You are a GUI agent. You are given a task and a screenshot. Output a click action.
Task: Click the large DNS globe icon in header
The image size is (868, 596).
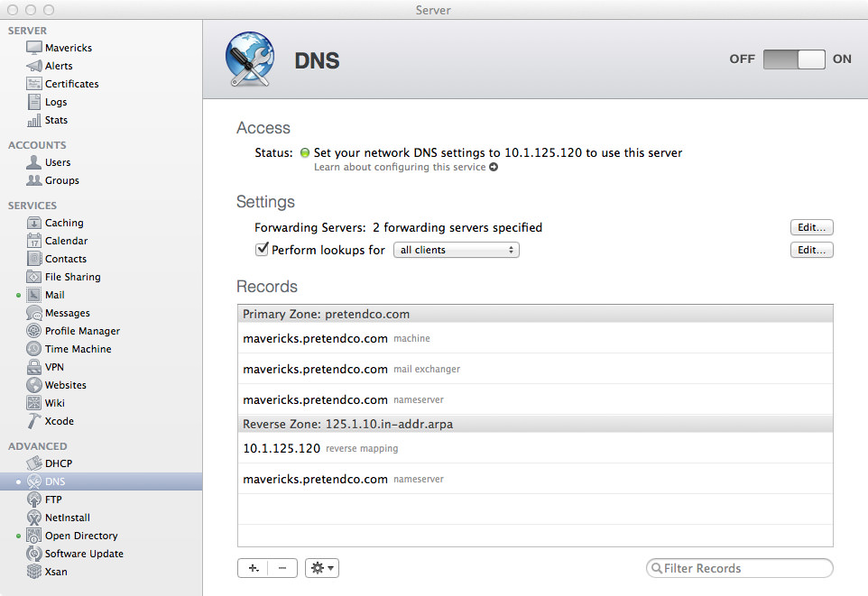click(x=250, y=60)
